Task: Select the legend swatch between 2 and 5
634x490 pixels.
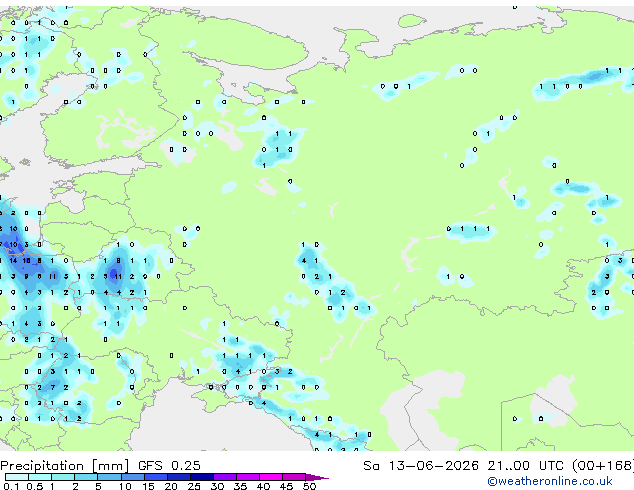Action: tap(86, 477)
